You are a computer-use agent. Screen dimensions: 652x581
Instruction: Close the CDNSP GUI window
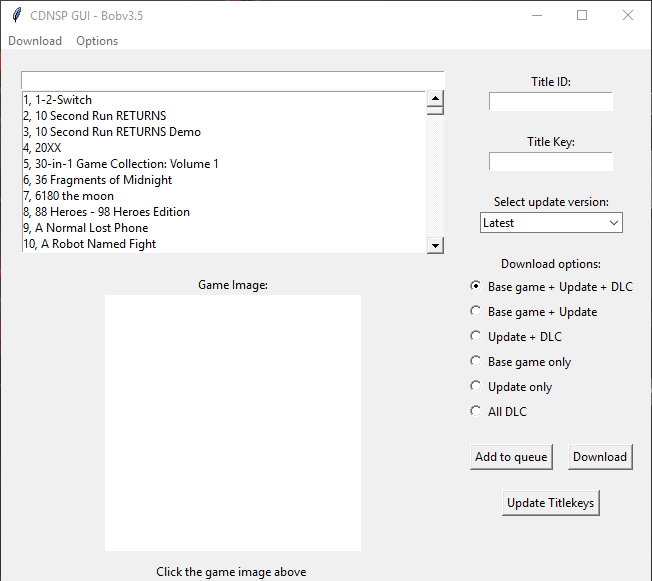click(627, 15)
